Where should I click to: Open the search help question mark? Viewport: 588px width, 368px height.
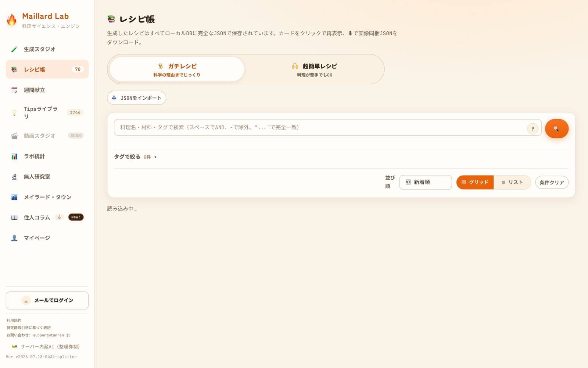tap(533, 129)
